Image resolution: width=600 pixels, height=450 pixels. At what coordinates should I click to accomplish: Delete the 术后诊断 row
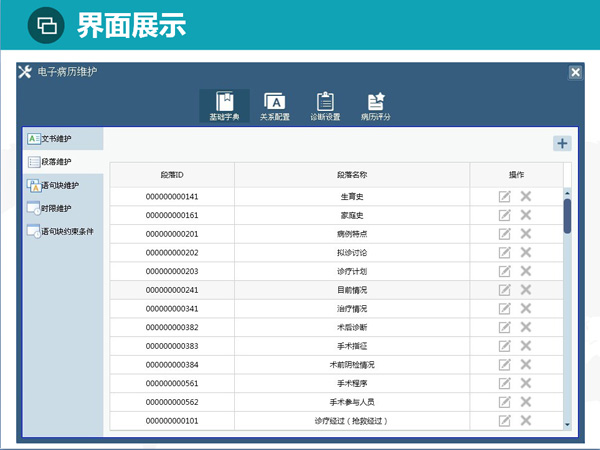526,327
